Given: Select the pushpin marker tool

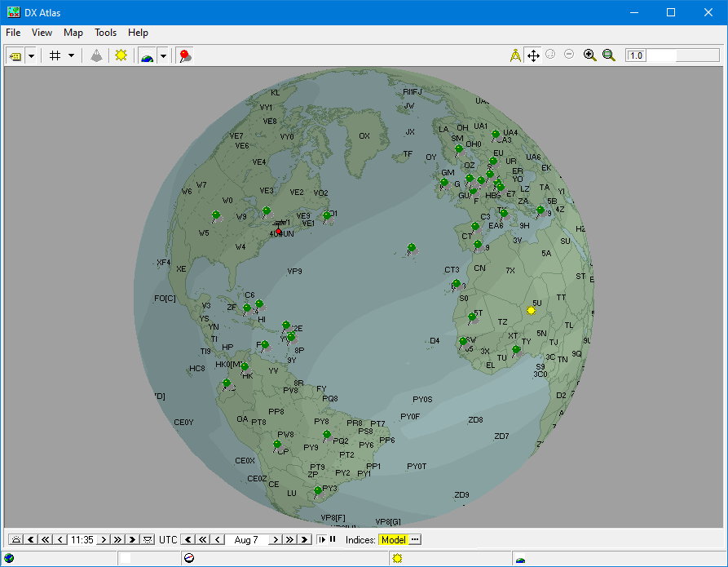Looking at the screenshot, I should pos(185,55).
